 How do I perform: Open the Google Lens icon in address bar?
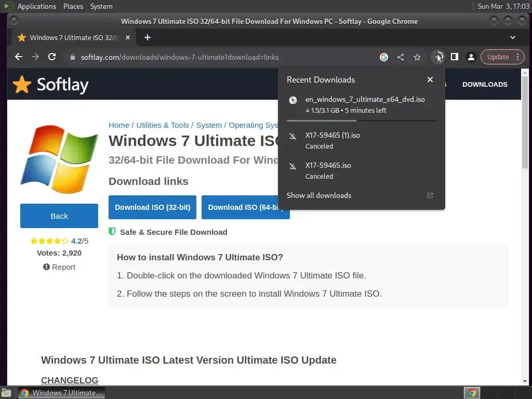point(384,57)
